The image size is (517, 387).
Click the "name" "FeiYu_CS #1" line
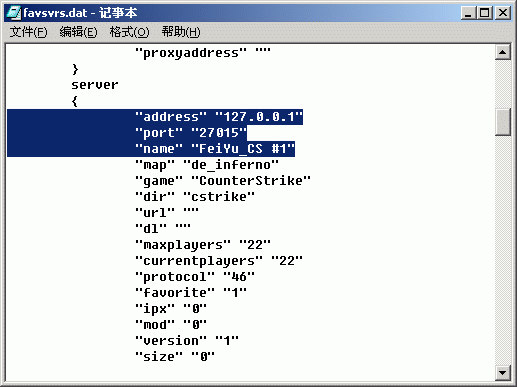tap(215, 149)
